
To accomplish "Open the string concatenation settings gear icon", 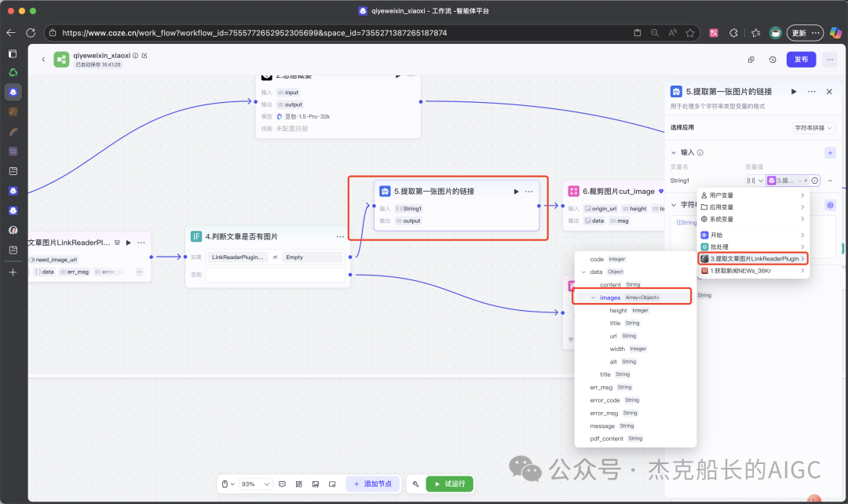I will click(x=830, y=205).
